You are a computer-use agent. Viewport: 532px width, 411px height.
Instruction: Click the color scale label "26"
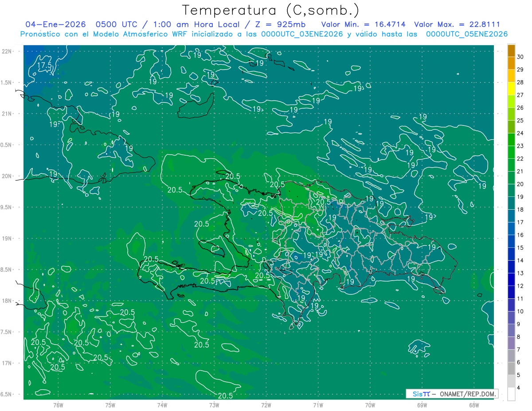521,108
